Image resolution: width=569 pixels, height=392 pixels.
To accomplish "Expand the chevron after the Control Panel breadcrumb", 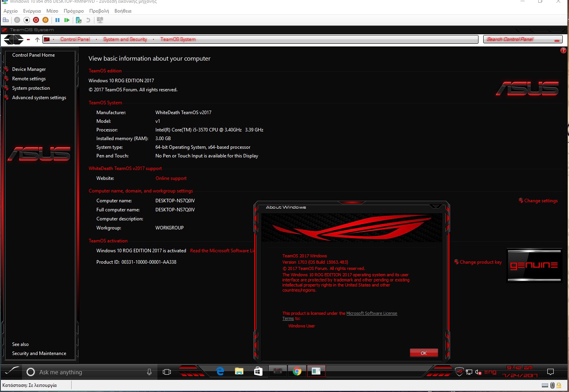I will coord(96,39).
